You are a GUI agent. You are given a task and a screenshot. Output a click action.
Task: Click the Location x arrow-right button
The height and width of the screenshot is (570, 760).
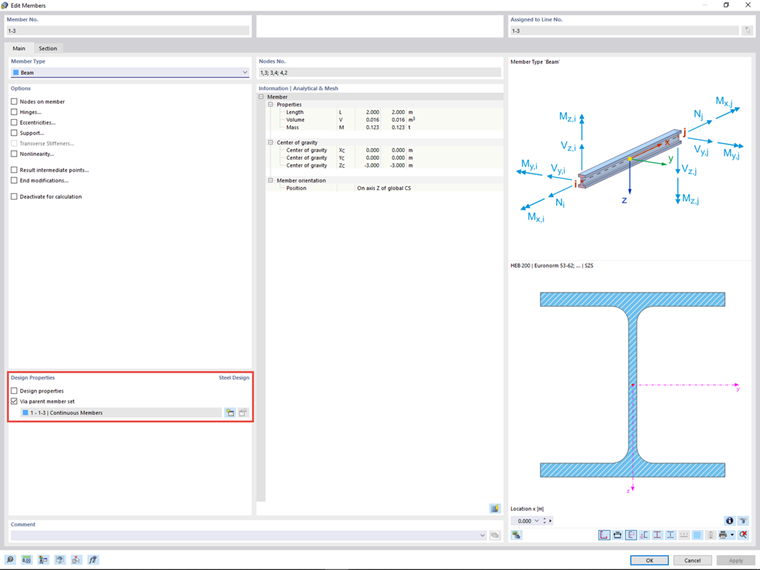pyautogui.click(x=551, y=521)
